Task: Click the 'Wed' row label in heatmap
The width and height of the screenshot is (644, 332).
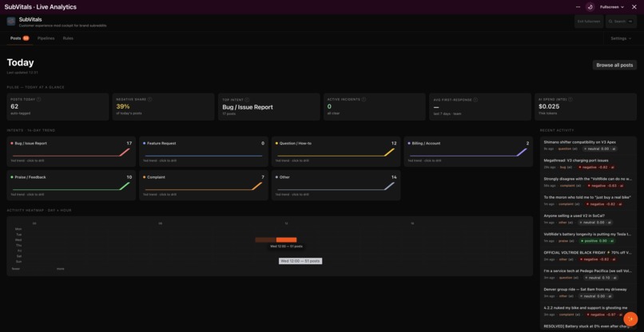Action: 18,239
